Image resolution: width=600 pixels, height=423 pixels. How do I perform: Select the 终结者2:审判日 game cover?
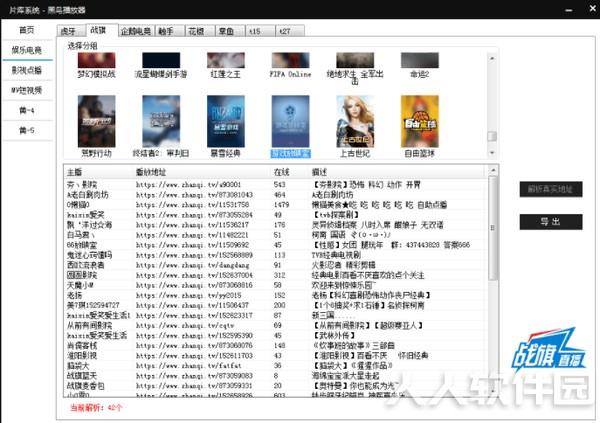point(161,121)
